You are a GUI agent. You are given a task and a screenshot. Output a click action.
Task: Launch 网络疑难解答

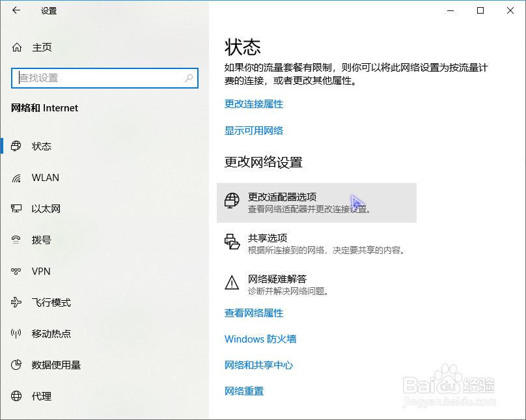pos(316,285)
